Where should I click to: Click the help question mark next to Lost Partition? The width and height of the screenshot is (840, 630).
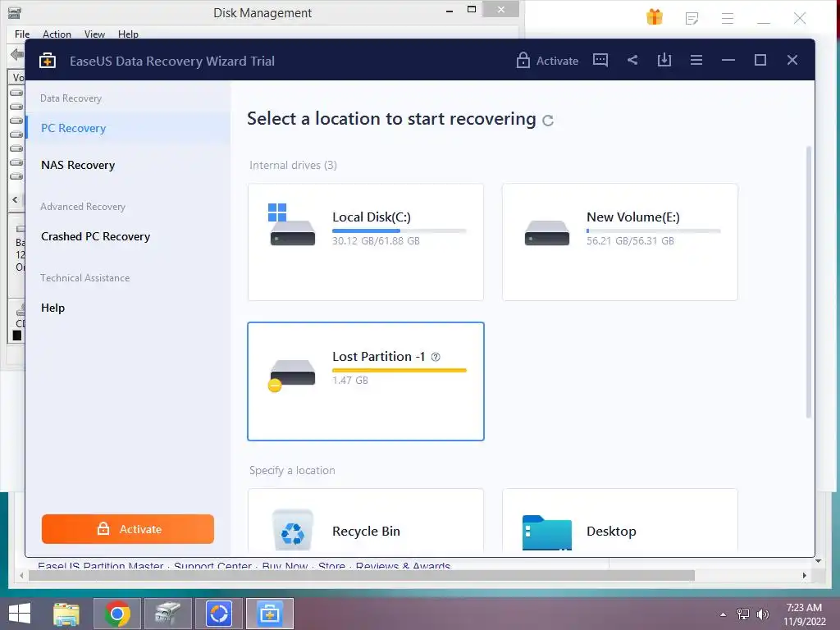[436, 357]
